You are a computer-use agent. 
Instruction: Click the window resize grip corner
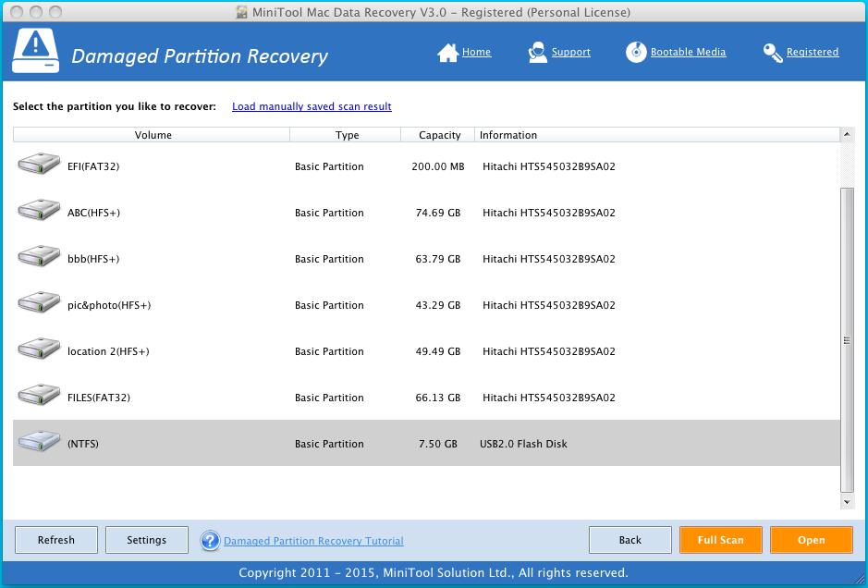(x=859, y=579)
